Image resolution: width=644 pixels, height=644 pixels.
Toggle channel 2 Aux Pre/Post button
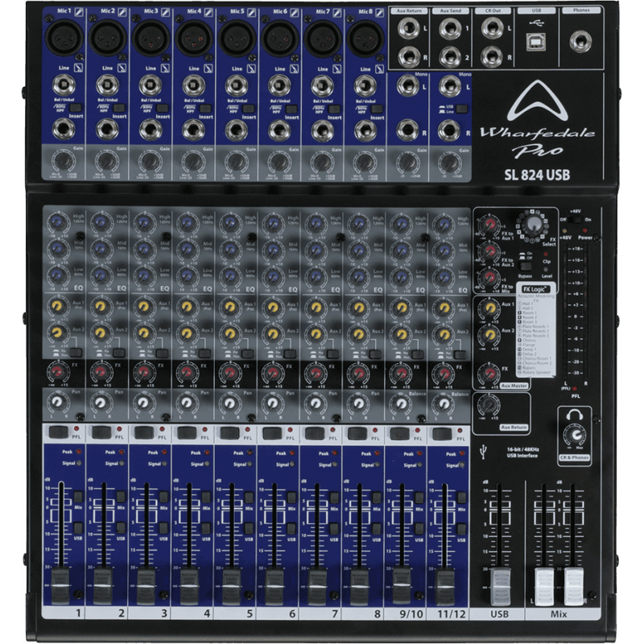(118, 353)
